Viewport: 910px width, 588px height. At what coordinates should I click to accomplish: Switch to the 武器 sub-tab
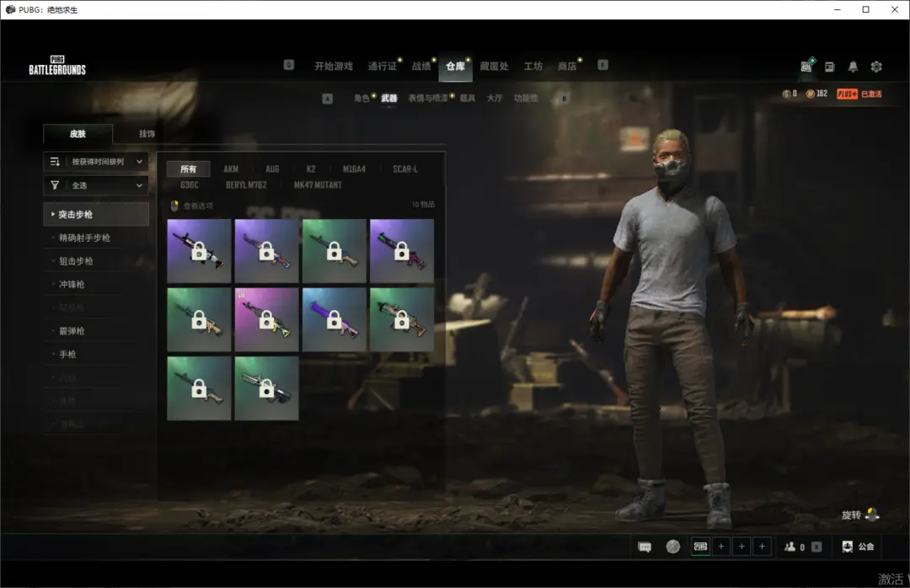pyautogui.click(x=388, y=98)
